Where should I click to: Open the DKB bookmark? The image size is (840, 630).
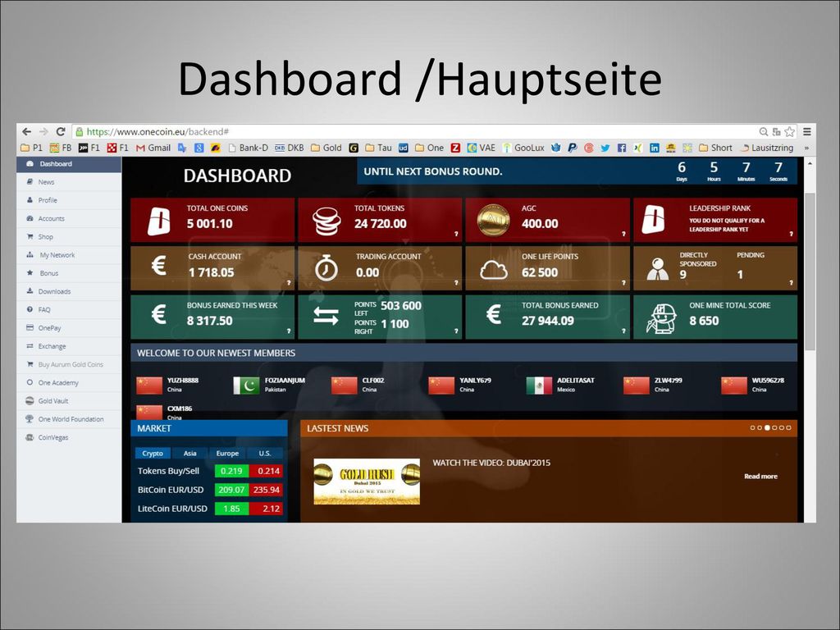pyautogui.click(x=290, y=148)
